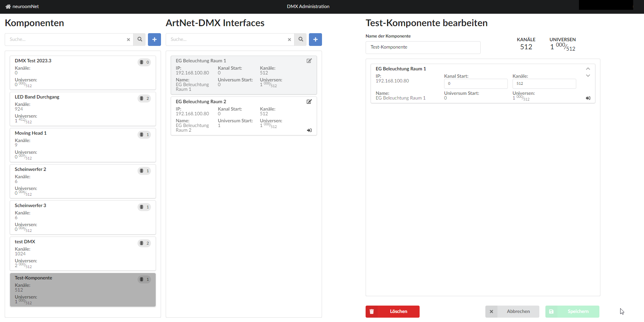Clear the Komponenten search field

128,40
